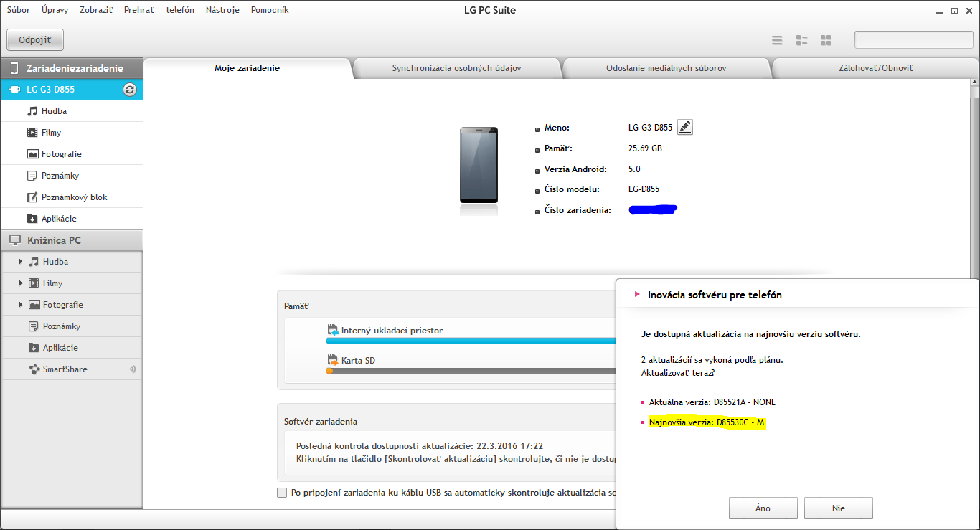Select LG G3 D855 device in sidebar

72,90
